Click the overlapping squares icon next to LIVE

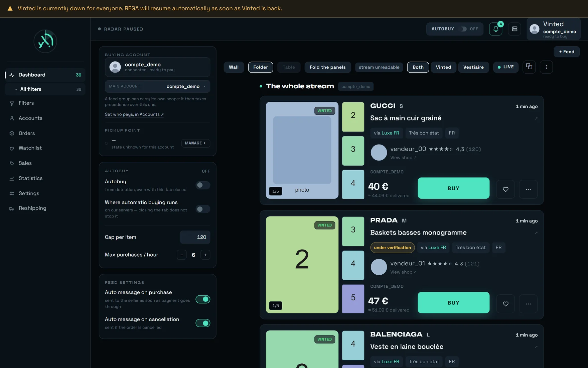[x=529, y=67]
